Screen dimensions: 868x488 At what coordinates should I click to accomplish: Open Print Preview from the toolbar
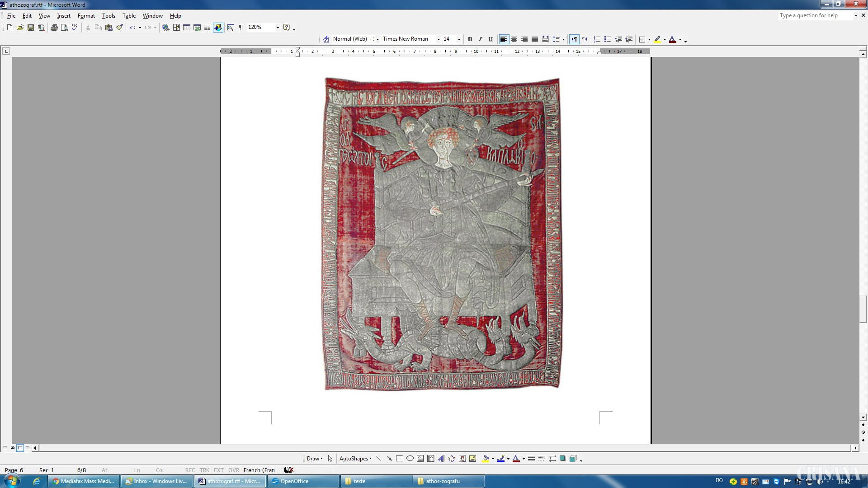click(65, 28)
